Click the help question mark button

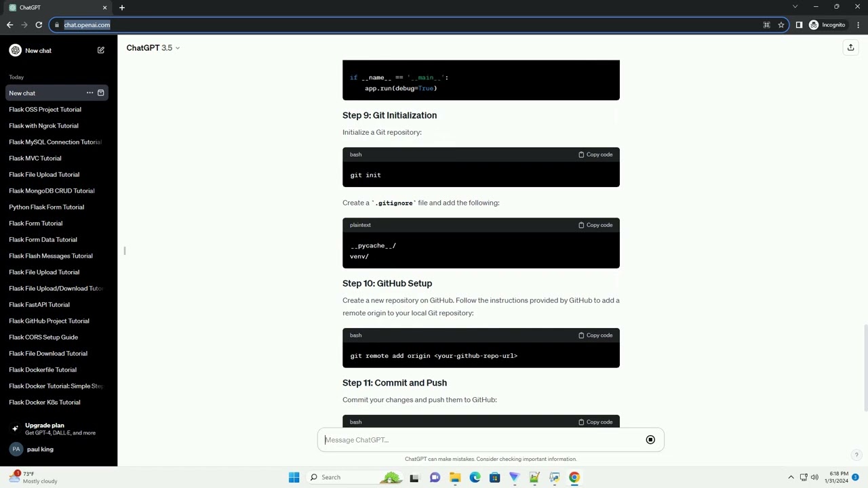point(856,455)
